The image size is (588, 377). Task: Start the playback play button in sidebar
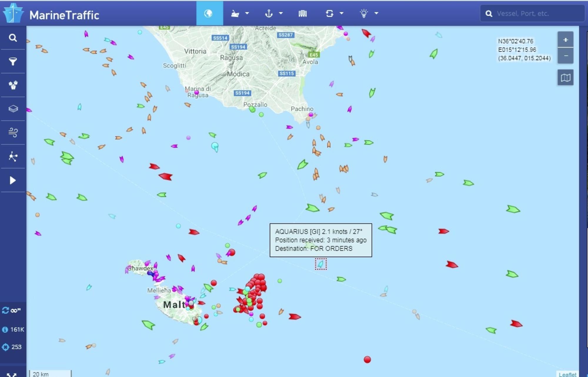(13, 180)
